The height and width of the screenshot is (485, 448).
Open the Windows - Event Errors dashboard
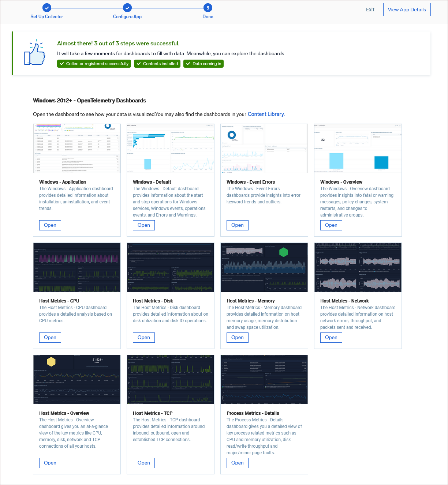[237, 225]
